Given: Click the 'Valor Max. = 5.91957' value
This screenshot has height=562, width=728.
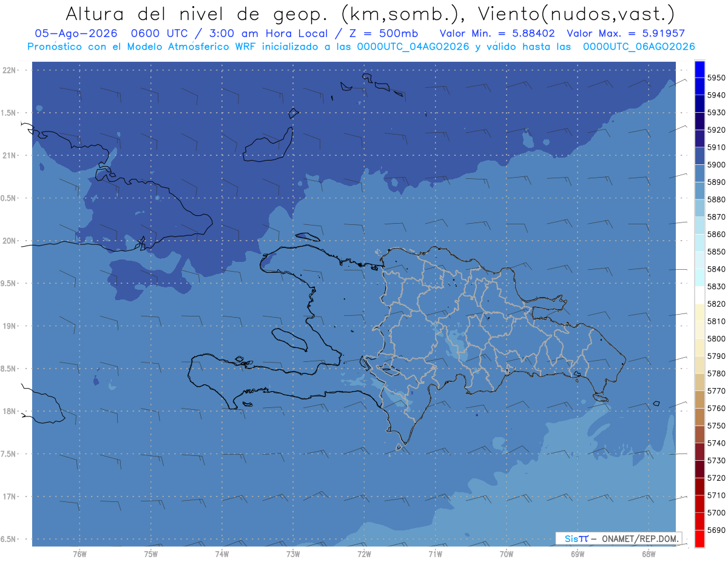Looking at the screenshot, I should tap(625, 34).
